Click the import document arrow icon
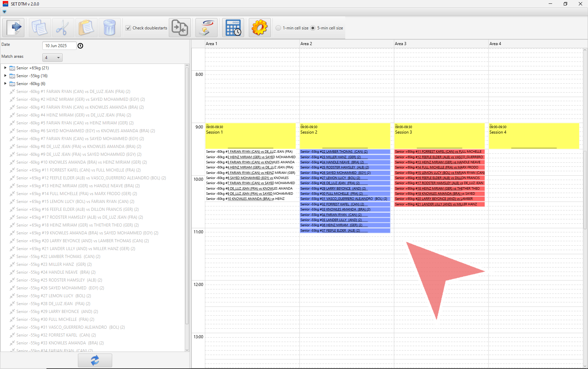 point(14,28)
